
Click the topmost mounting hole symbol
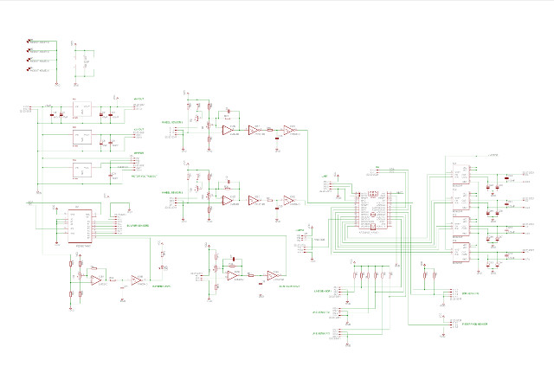pyautogui.click(x=30, y=41)
